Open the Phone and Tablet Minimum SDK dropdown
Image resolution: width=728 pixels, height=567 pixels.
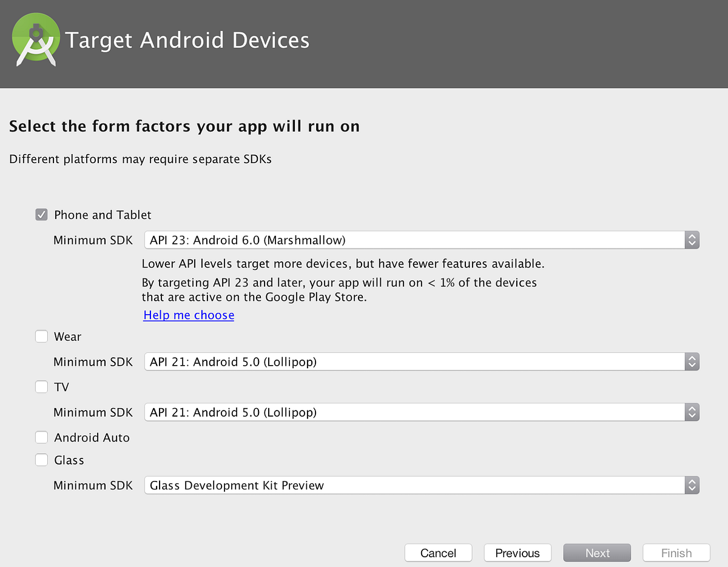coord(422,240)
